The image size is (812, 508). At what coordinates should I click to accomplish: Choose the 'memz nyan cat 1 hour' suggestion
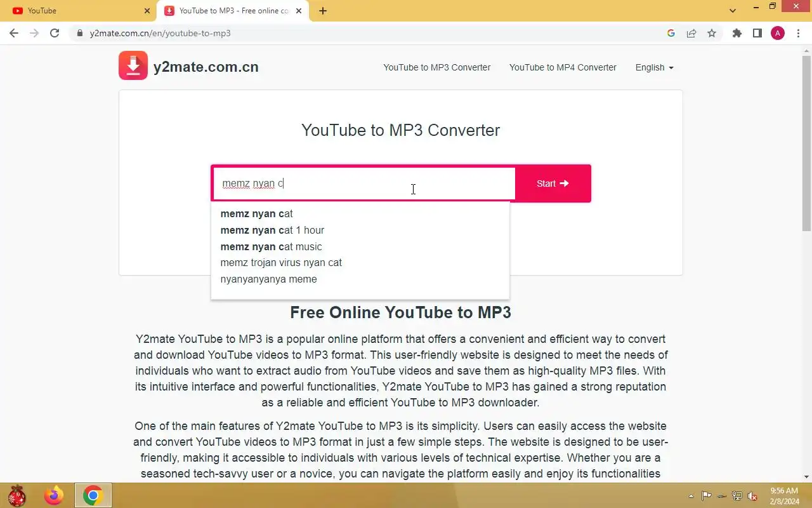click(x=360, y=230)
